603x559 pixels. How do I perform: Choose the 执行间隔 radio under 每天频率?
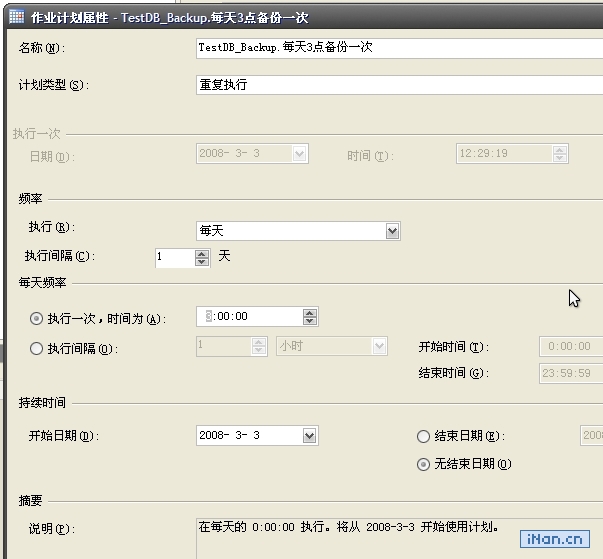(x=37, y=349)
